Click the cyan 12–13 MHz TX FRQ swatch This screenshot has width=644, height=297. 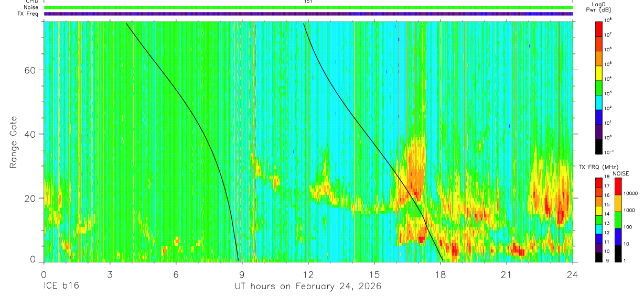pos(599,229)
